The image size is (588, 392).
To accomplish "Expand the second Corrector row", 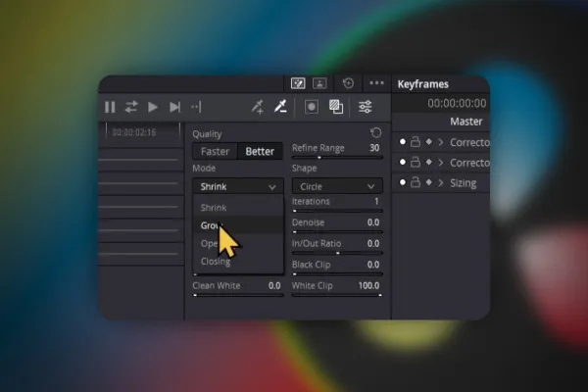I will [x=441, y=163].
